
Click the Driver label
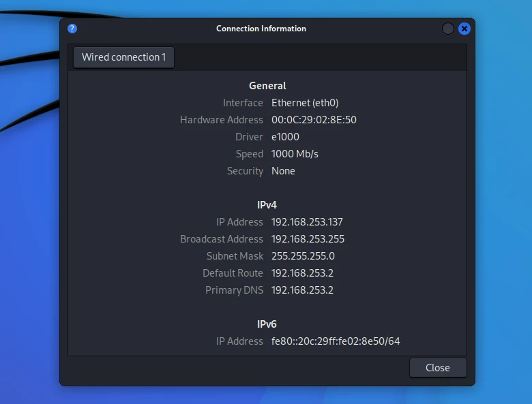click(x=250, y=137)
